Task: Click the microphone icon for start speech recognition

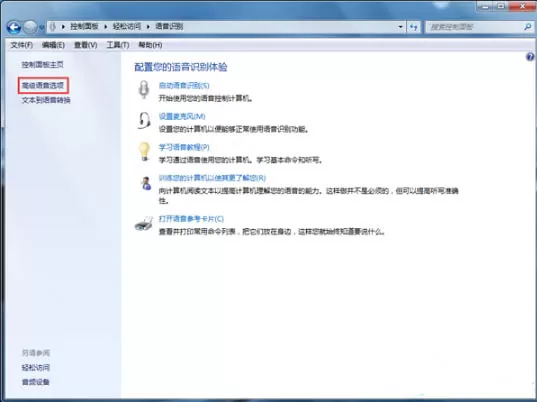Action: coord(144,90)
